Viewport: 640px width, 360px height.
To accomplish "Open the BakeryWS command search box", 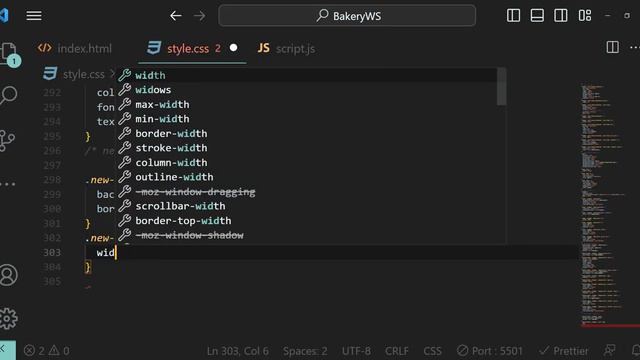I will 347,16.
